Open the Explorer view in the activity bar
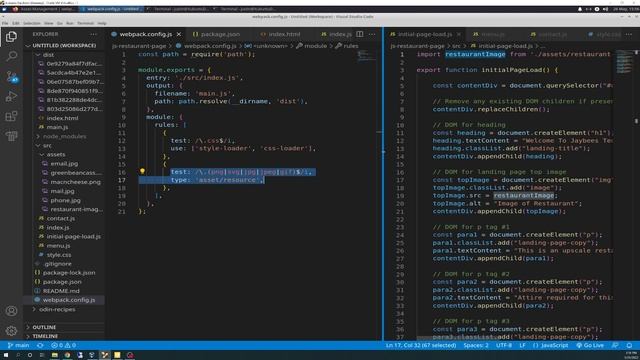 (11, 37)
